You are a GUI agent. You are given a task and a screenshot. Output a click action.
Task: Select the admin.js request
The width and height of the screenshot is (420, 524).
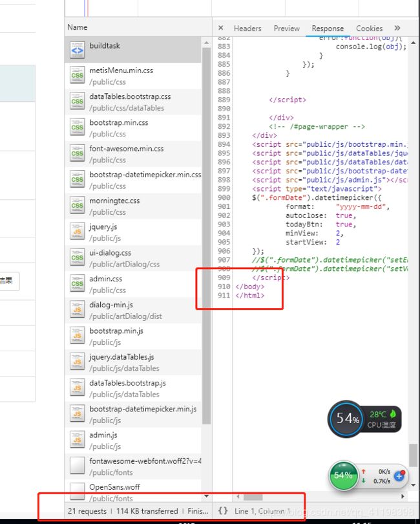coord(133,441)
